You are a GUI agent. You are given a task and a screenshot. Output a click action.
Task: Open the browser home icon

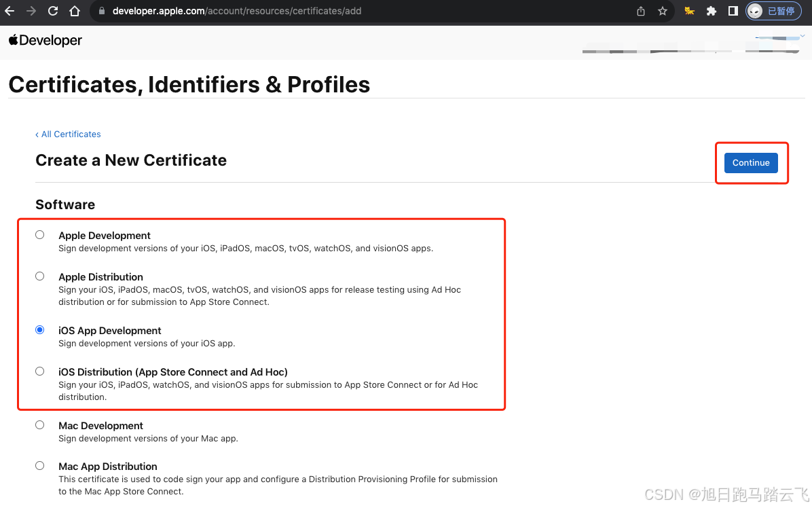[x=75, y=11]
